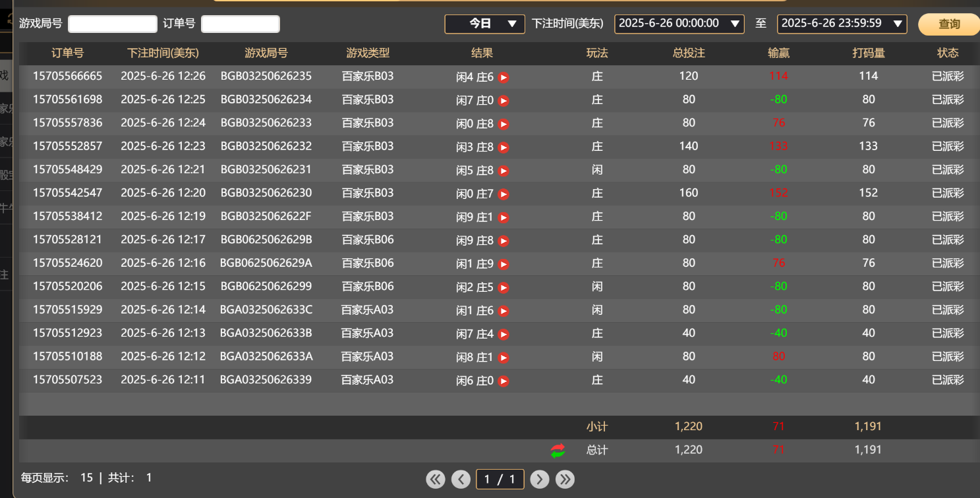
Task: Click the 游戏局号 input field
Action: coord(113,24)
